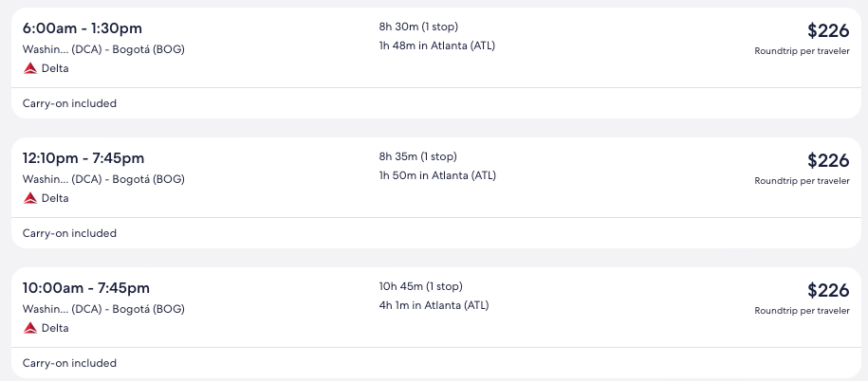Click Carry-on included on third flight card
The height and width of the screenshot is (381, 868).
tap(69, 363)
